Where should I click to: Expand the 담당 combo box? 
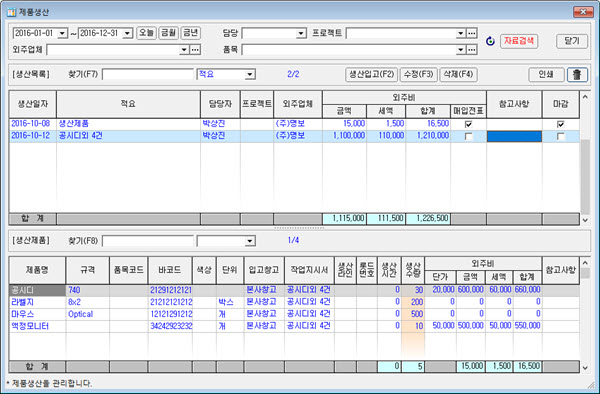click(x=301, y=33)
